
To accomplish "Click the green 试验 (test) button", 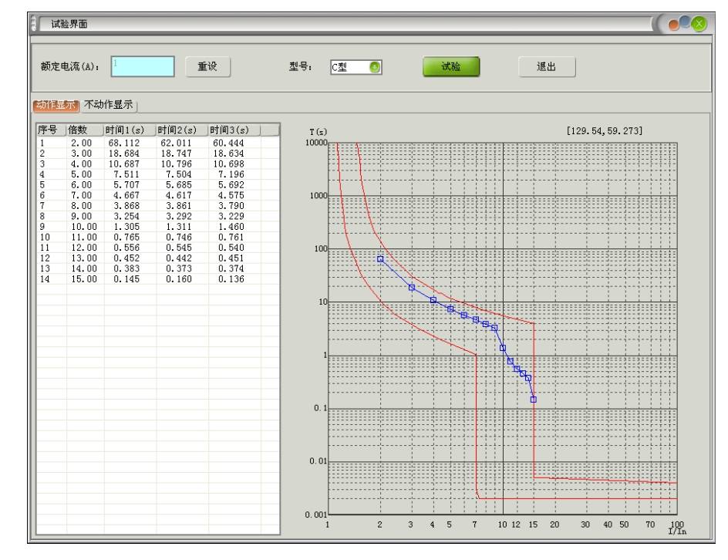I will 450,67.
